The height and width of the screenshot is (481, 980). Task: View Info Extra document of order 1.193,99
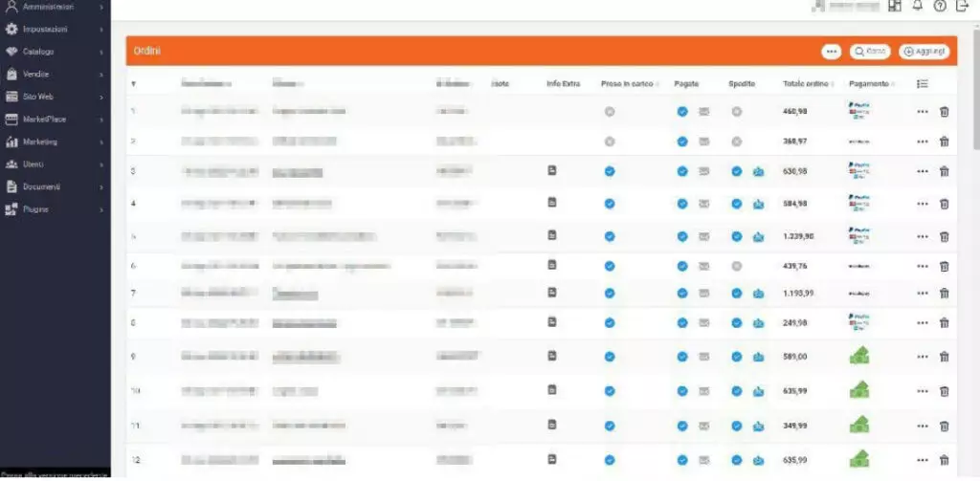coord(552,292)
